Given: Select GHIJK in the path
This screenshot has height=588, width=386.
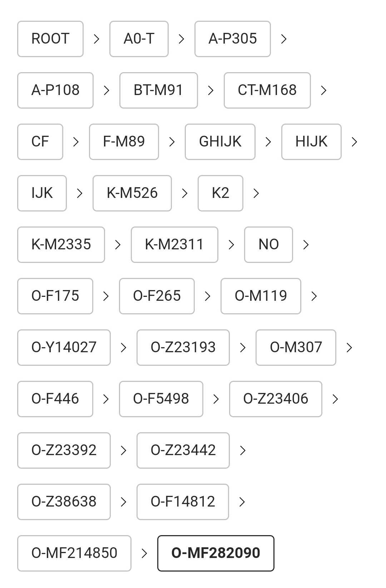Looking at the screenshot, I should coord(220,142).
